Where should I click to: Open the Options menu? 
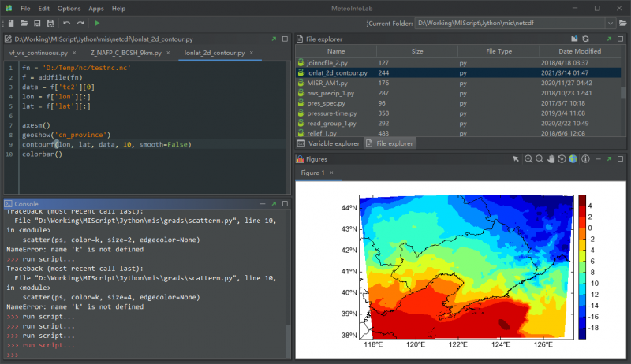(69, 8)
